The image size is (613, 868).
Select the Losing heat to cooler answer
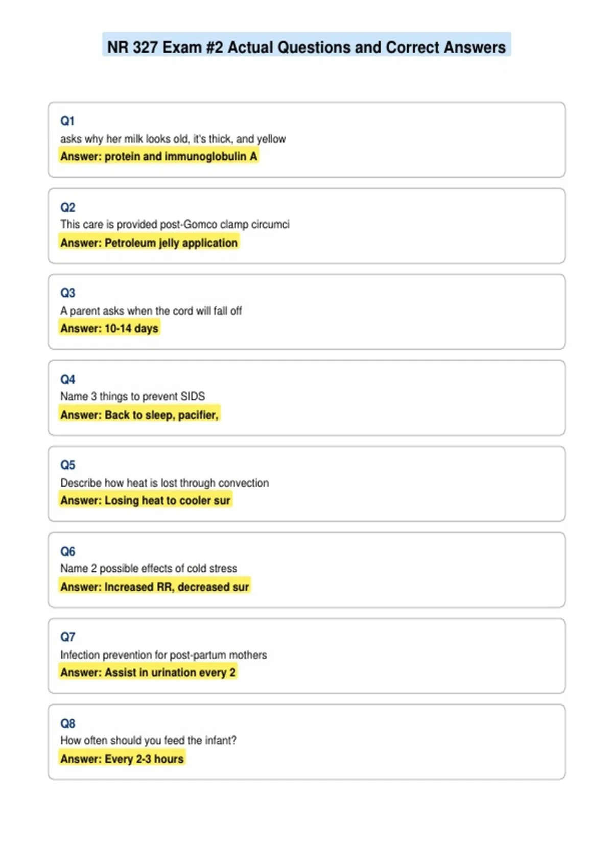146,500
